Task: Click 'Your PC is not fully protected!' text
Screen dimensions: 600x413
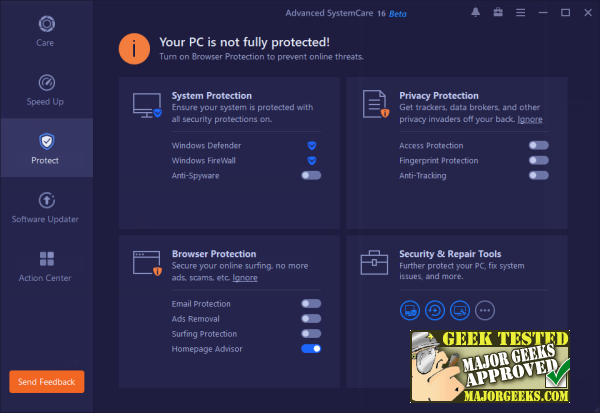Action: [245, 42]
